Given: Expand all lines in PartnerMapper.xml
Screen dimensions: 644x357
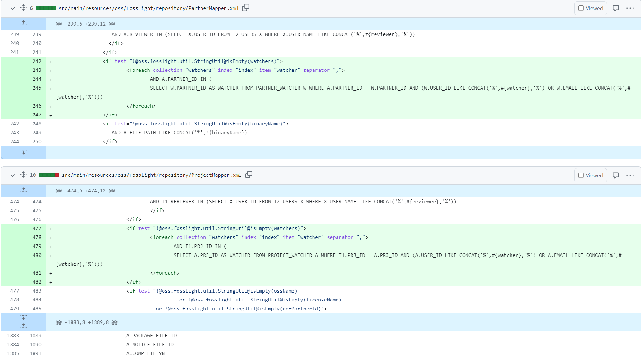Looking at the screenshot, I should (x=23, y=8).
